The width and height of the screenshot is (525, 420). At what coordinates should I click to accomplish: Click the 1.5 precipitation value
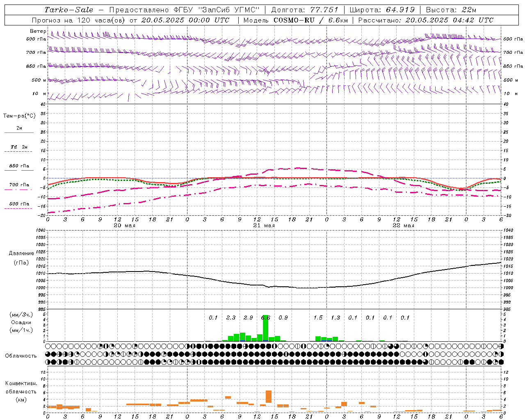pyautogui.click(x=318, y=317)
